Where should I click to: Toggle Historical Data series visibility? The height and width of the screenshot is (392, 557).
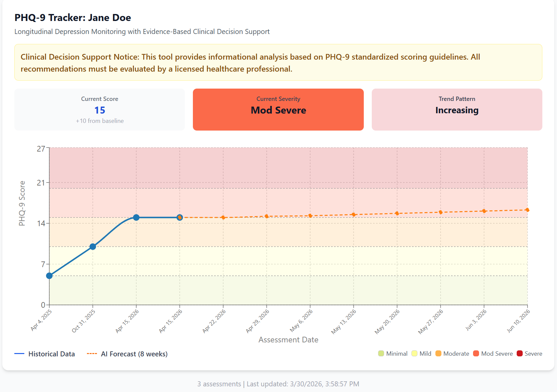coord(52,354)
